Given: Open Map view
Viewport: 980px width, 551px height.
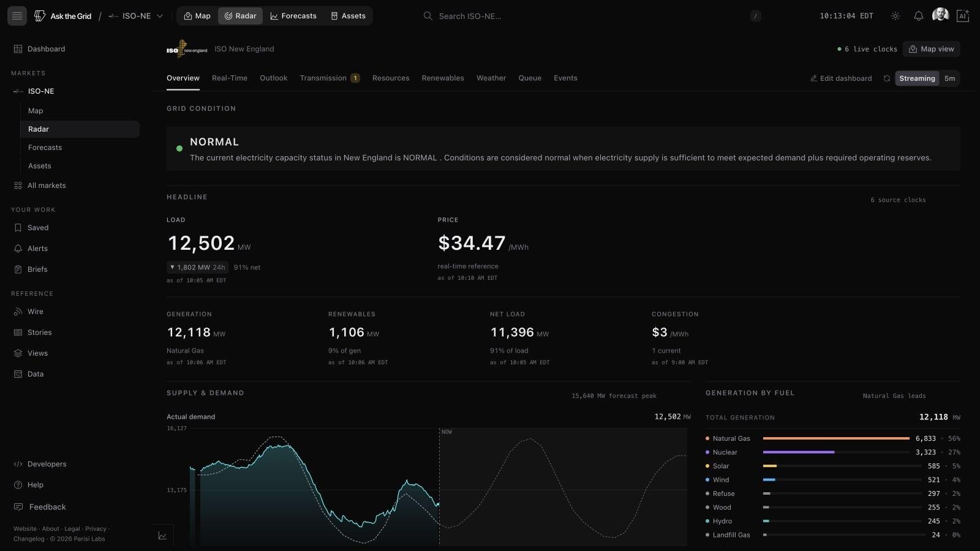Looking at the screenshot, I should click(932, 49).
